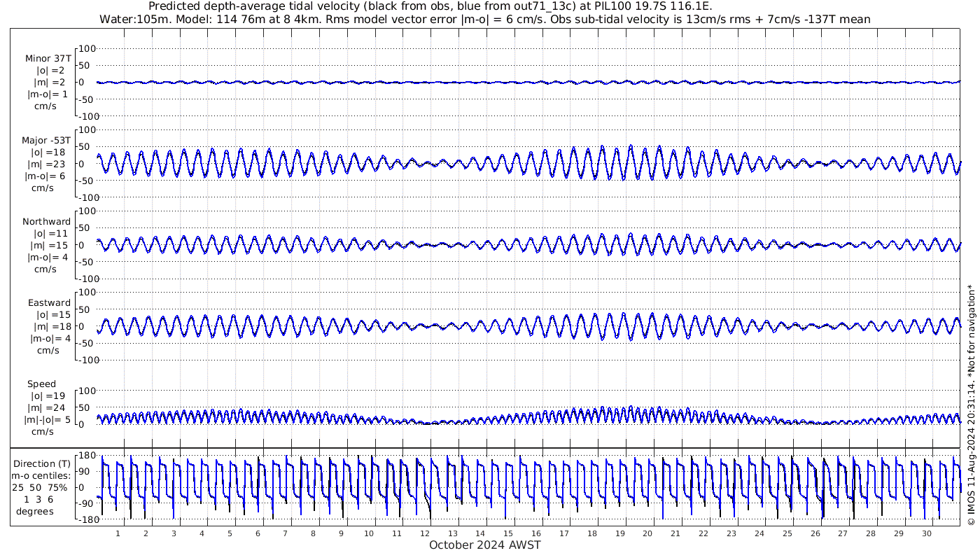Click the '|o| =11' value under Northward
Viewport: 980px width, 560px height.
pos(50,234)
